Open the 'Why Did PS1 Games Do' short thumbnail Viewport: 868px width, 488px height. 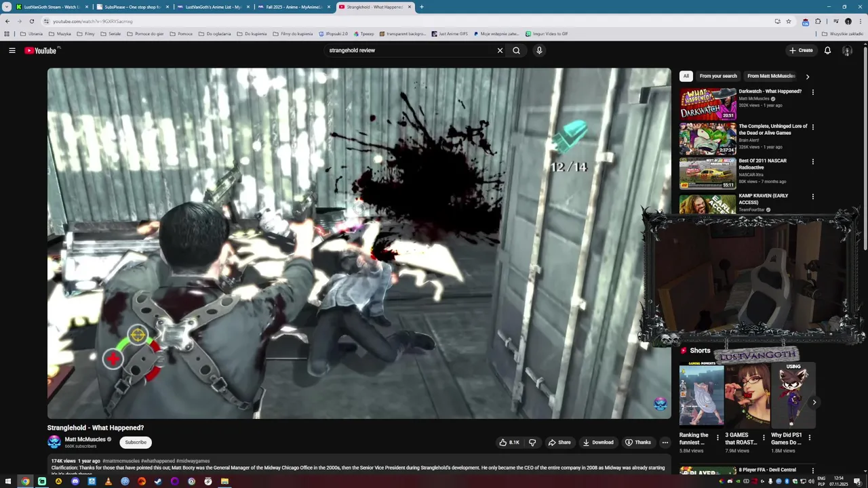point(793,396)
